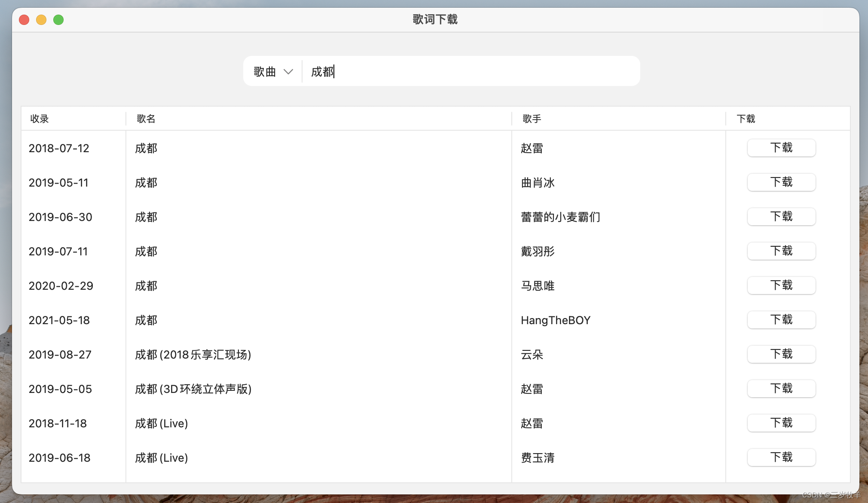
Task: Download the 蕾蕾的小麦霸们 version
Action: [781, 217]
